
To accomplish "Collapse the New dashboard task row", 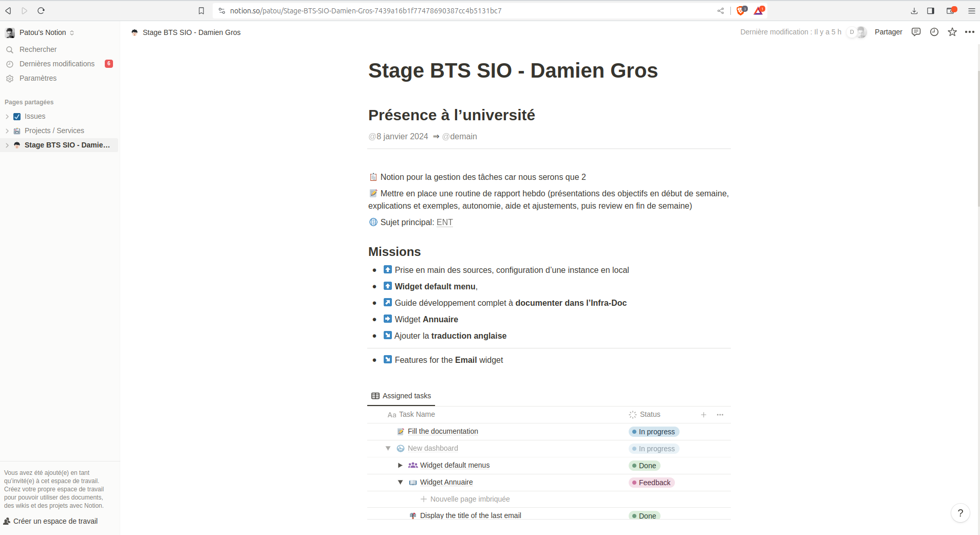I will point(388,449).
